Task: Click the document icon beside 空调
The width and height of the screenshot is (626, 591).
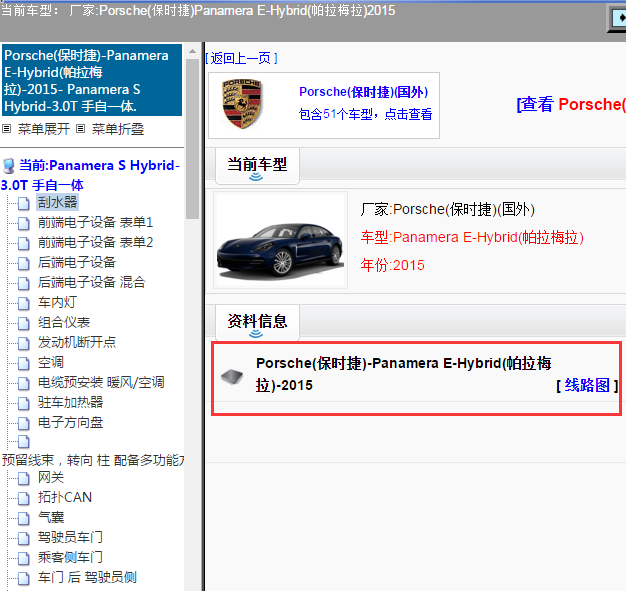Action: [x=24, y=363]
